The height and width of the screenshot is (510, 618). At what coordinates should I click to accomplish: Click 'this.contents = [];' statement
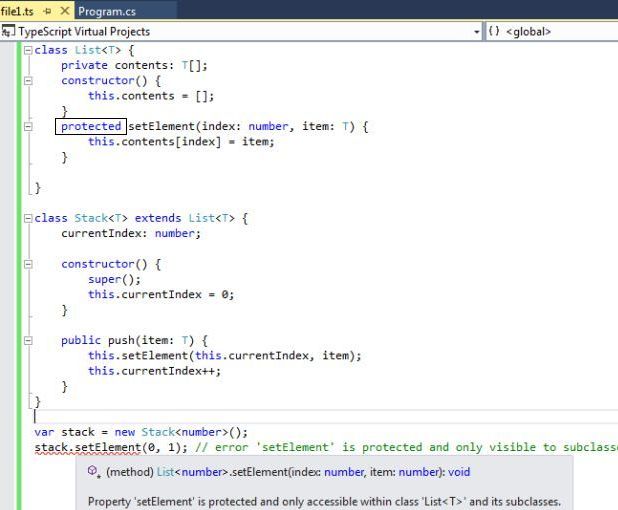151,96
